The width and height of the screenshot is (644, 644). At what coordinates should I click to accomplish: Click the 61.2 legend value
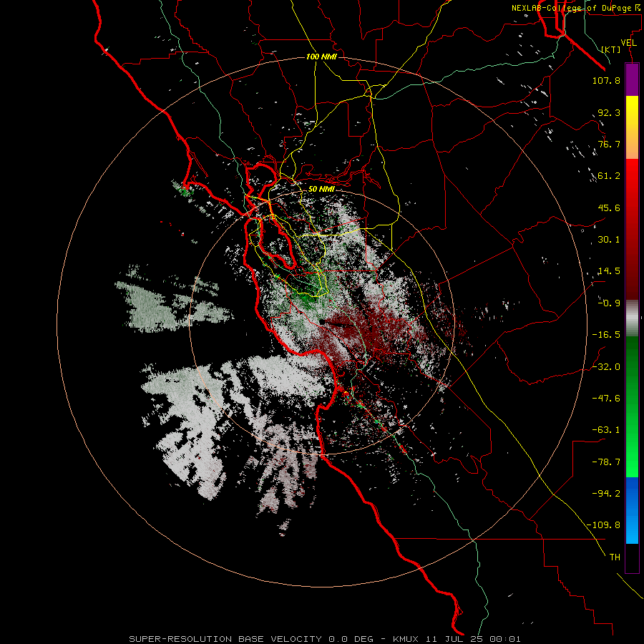pyautogui.click(x=609, y=176)
